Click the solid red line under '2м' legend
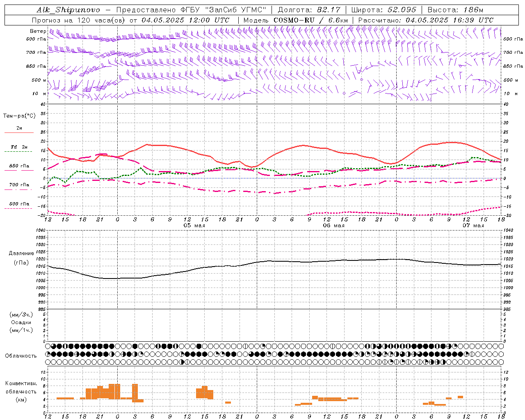Screen dimensions: 525x420 coord(19,132)
